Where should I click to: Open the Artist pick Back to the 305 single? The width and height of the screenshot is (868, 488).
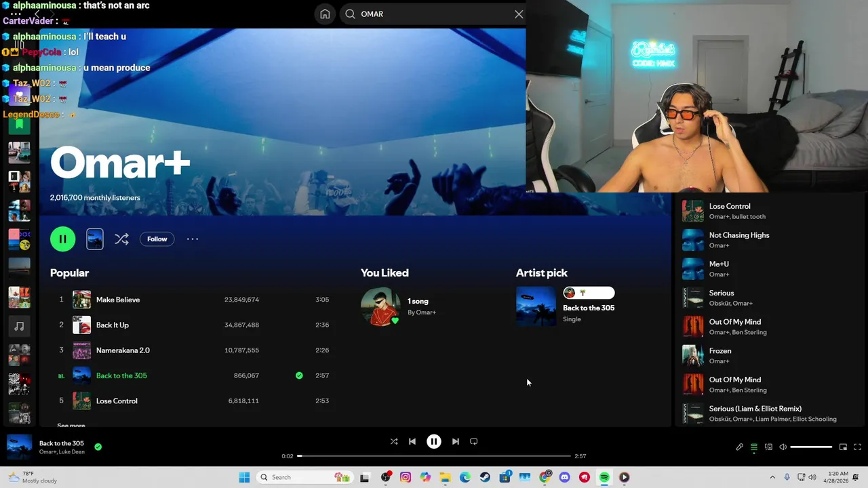[x=588, y=308]
